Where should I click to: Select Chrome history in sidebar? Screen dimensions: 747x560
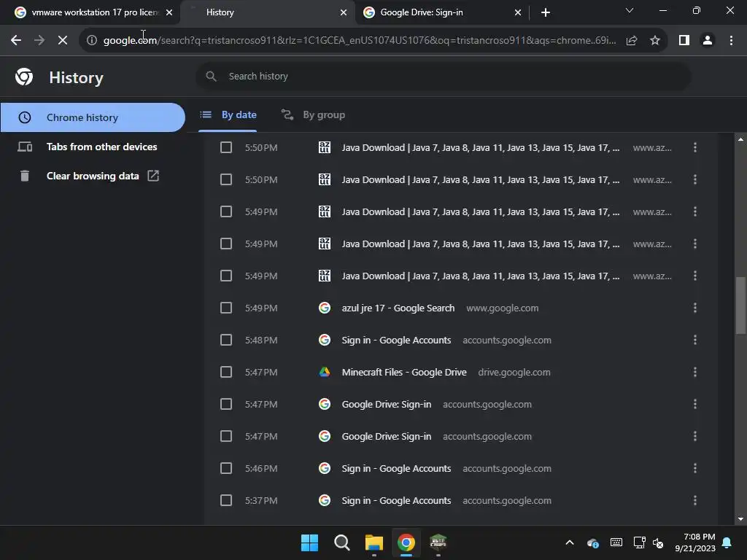93,117
